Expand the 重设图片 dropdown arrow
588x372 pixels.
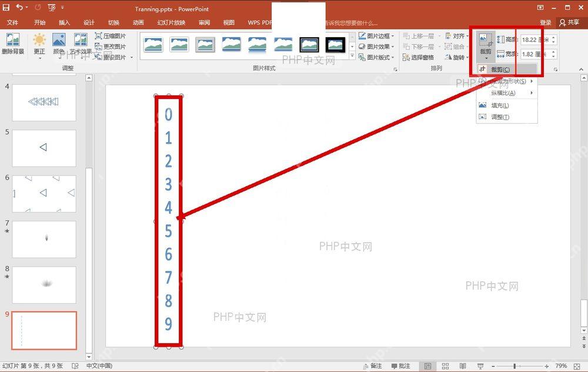coord(132,58)
